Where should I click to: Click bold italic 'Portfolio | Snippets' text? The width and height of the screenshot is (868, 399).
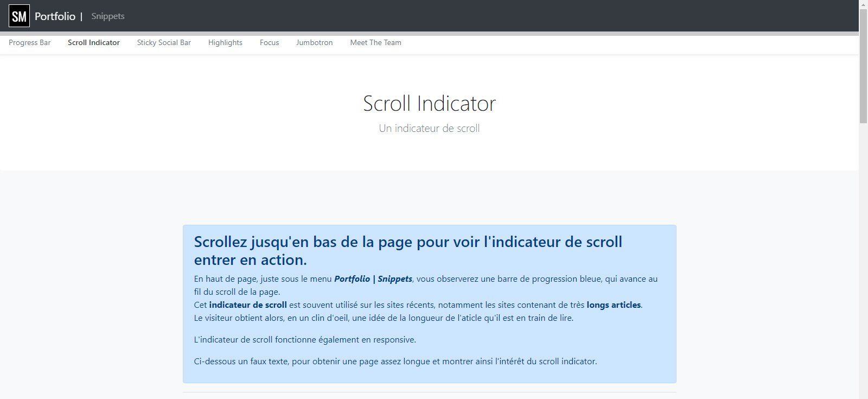(373, 279)
